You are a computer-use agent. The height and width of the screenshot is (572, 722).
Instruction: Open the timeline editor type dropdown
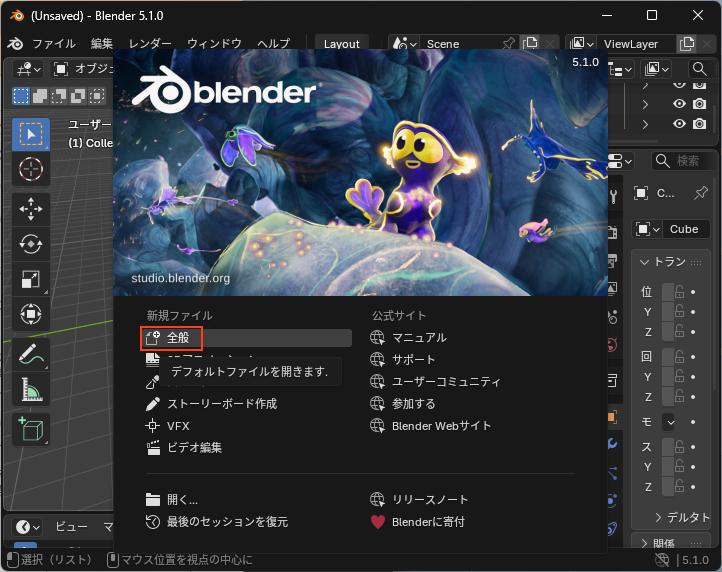(27, 527)
